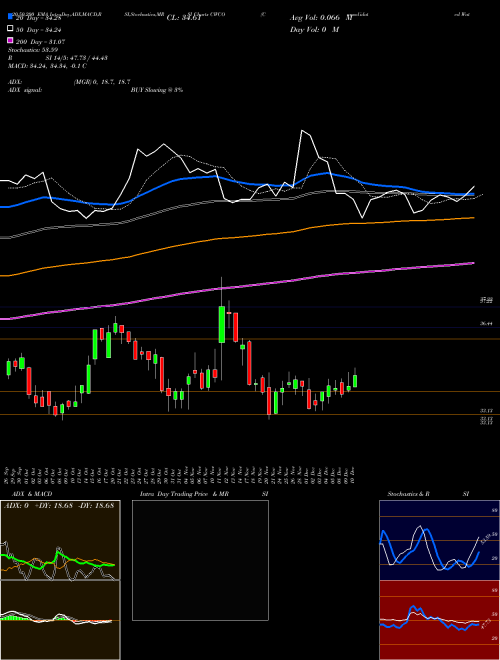500x660 pixels.
Task: Click the 'ADX: (MGR) 0, 18.7, 18.7' line
Action: pyautogui.click(x=69, y=82)
